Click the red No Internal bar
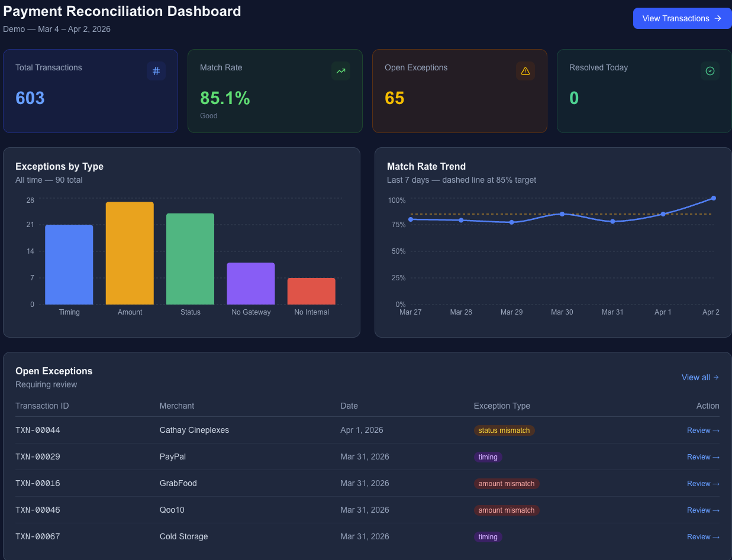Screen dimensions: 732x560 tap(311, 291)
